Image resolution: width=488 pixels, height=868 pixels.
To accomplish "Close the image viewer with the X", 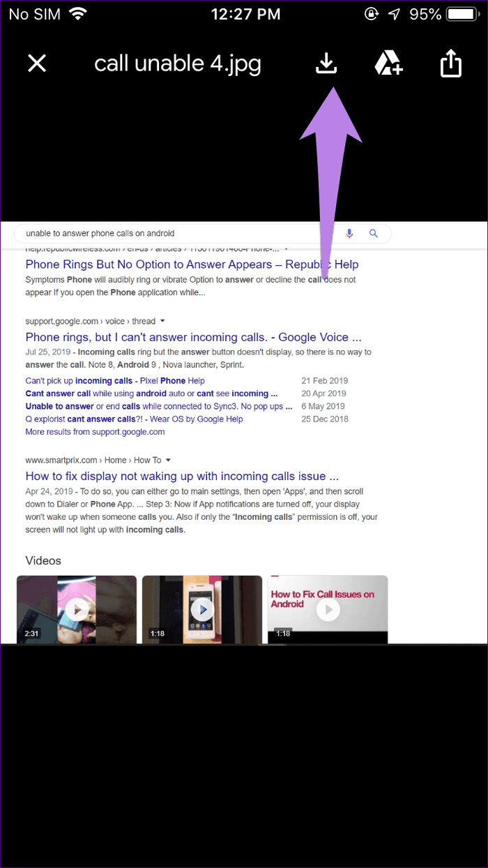I will pos(37,63).
